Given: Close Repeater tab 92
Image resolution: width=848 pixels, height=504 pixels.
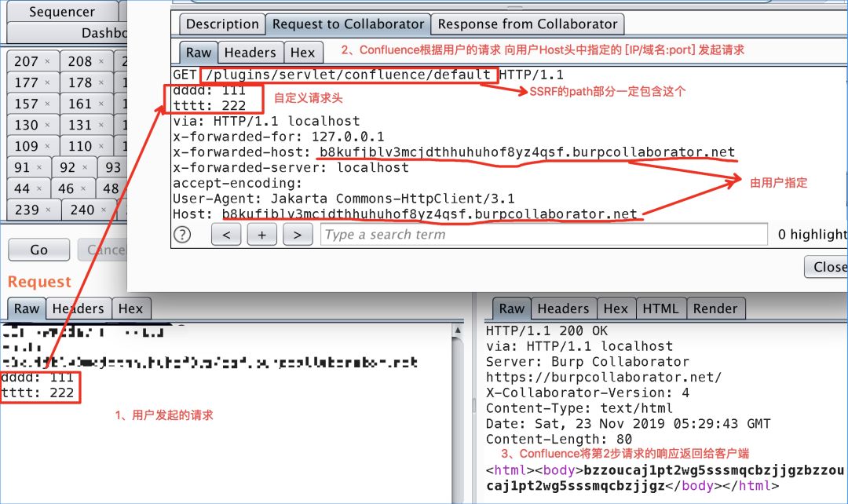Looking at the screenshot, I should click(84, 168).
